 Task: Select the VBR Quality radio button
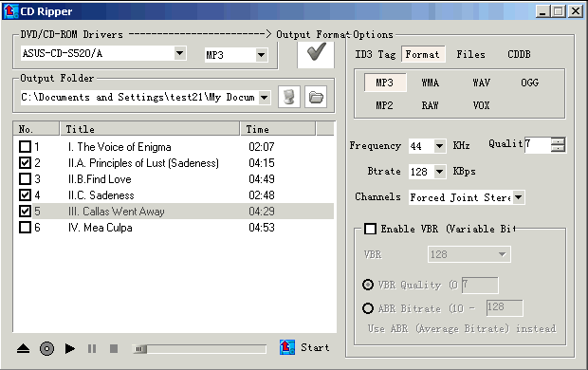[368, 285]
